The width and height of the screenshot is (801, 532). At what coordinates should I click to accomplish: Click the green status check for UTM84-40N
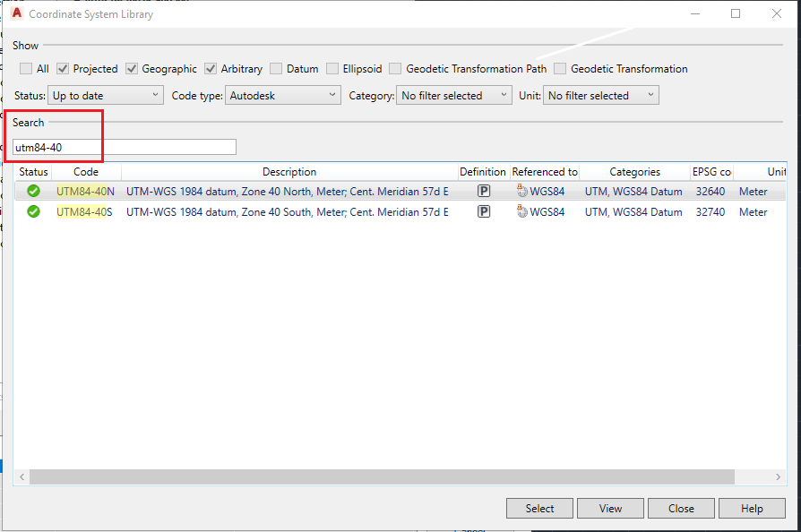pos(33,191)
